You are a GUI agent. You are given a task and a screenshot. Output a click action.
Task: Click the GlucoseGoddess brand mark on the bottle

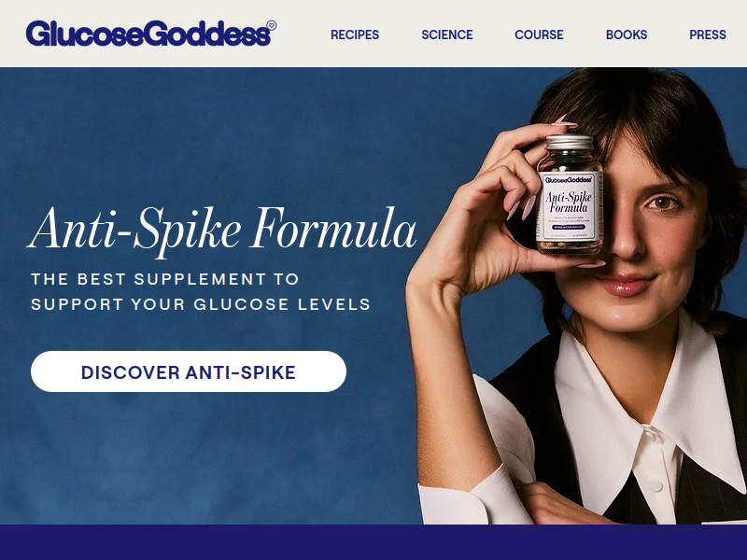(568, 180)
